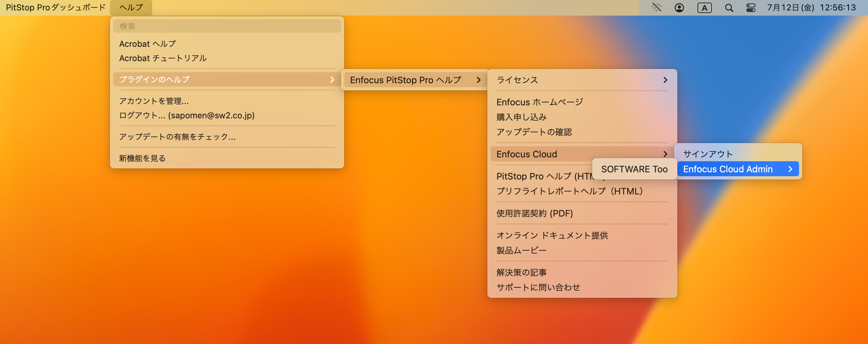Open the user account menu bar icon

679,7
